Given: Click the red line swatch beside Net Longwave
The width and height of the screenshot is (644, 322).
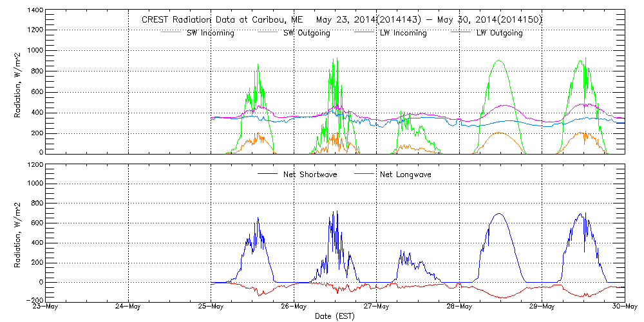Looking at the screenshot, I should click(x=363, y=174).
